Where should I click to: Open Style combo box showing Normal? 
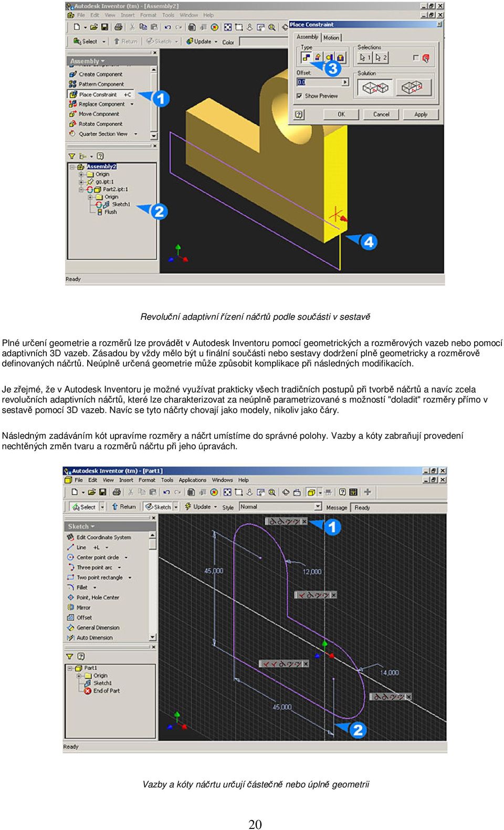[x=281, y=507]
